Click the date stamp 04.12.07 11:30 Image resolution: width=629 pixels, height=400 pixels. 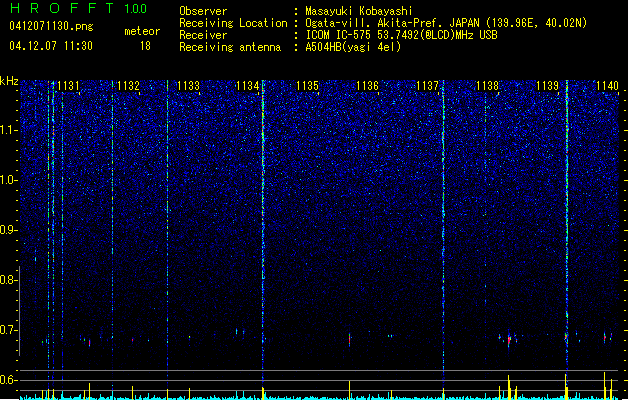[x=51, y=46]
